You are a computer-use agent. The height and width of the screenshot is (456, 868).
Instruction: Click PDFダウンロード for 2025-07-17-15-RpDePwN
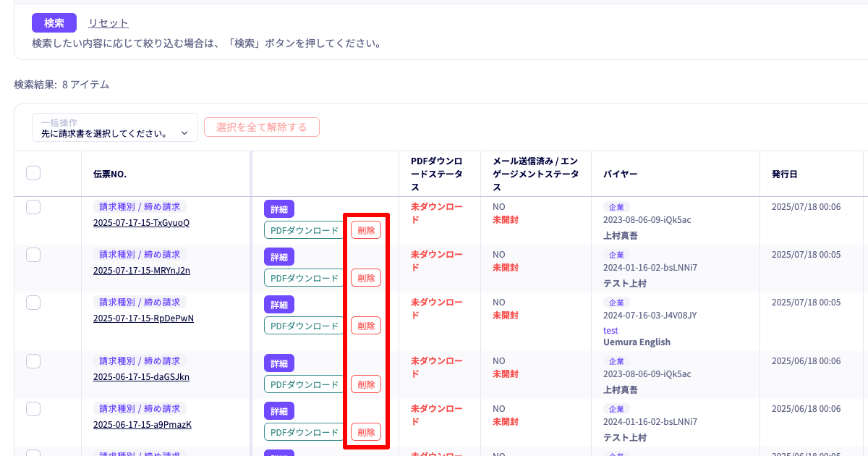[x=305, y=326]
